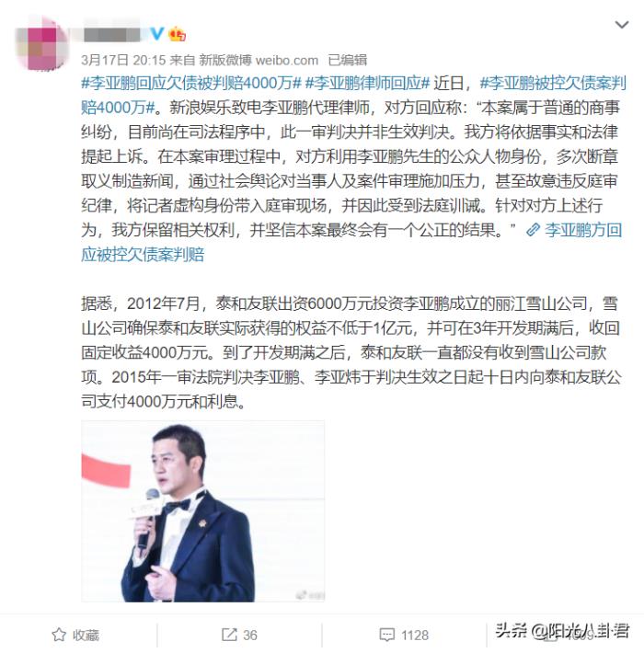This screenshot has width=644, height=653.
Task: Click the 新版微博 weibo.com source link
Action: pyautogui.click(x=259, y=60)
